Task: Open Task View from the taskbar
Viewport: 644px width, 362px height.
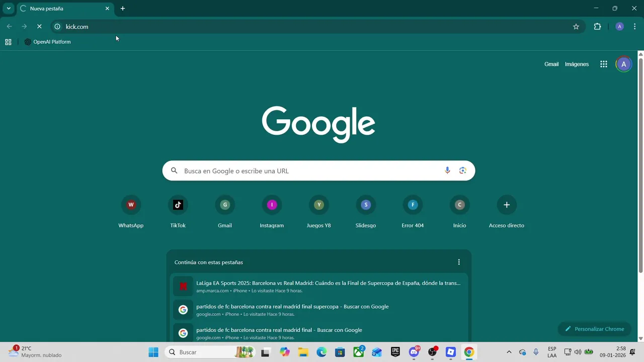Action: (266, 352)
